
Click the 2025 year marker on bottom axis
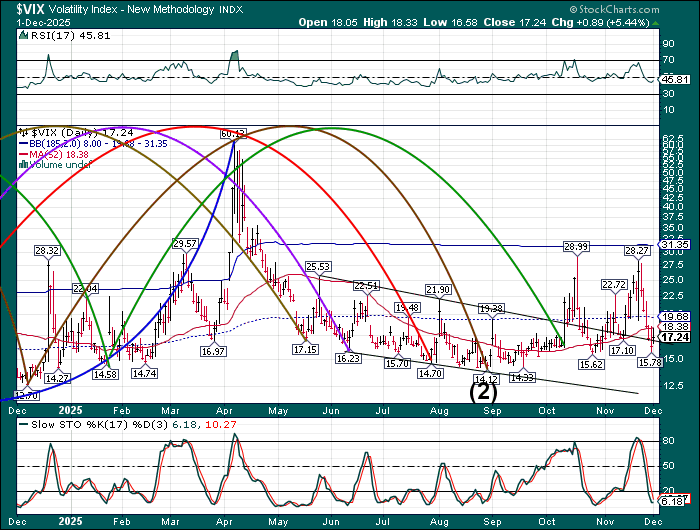click(x=68, y=410)
